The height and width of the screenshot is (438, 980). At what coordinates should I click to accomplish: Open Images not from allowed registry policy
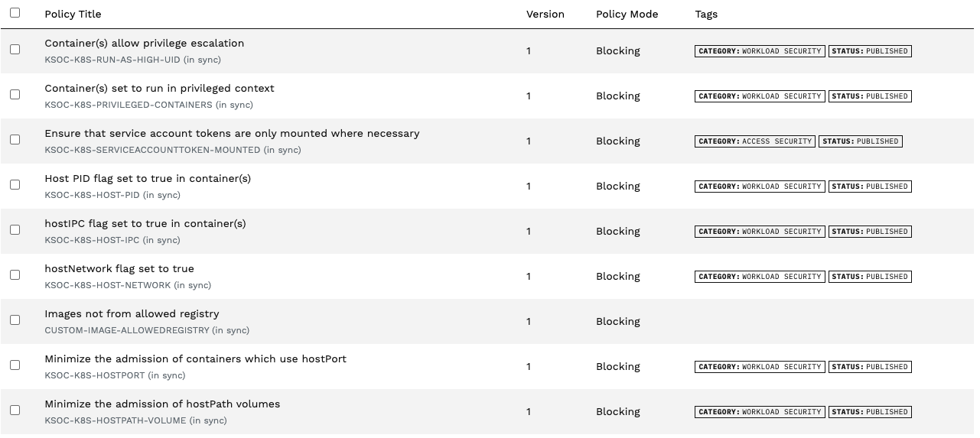click(x=132, y=313)
